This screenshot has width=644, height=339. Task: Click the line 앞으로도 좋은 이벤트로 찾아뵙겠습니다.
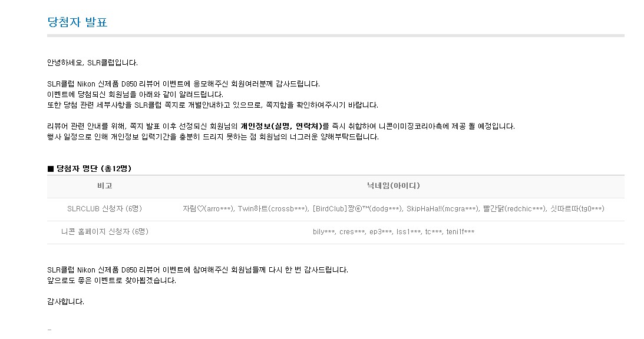coord(112,281)
